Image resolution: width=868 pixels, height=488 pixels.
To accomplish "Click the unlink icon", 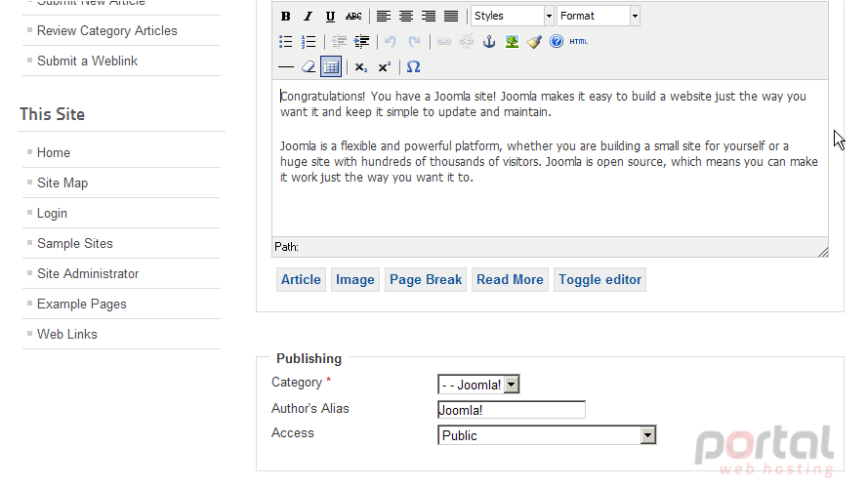I will 467,42.
